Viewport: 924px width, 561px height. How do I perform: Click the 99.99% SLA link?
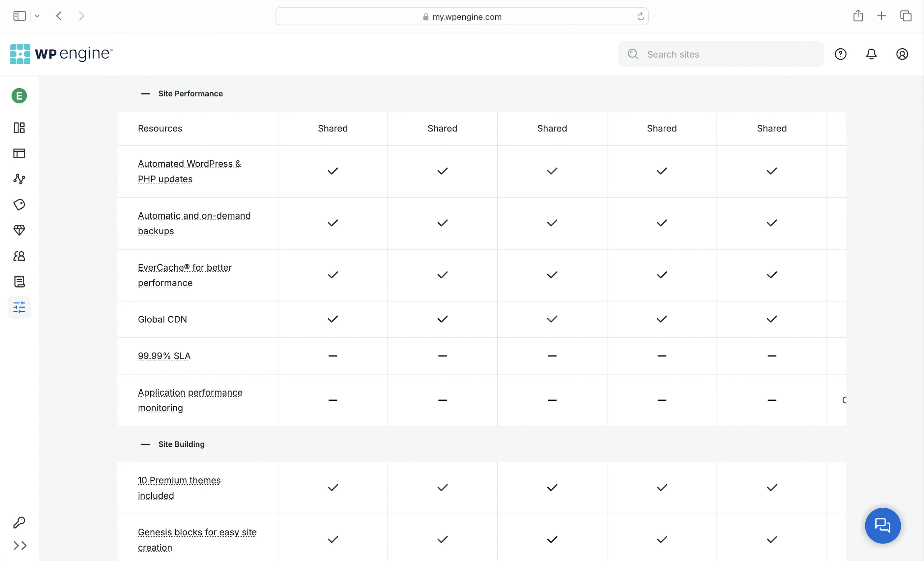click(x=164, y=356)
